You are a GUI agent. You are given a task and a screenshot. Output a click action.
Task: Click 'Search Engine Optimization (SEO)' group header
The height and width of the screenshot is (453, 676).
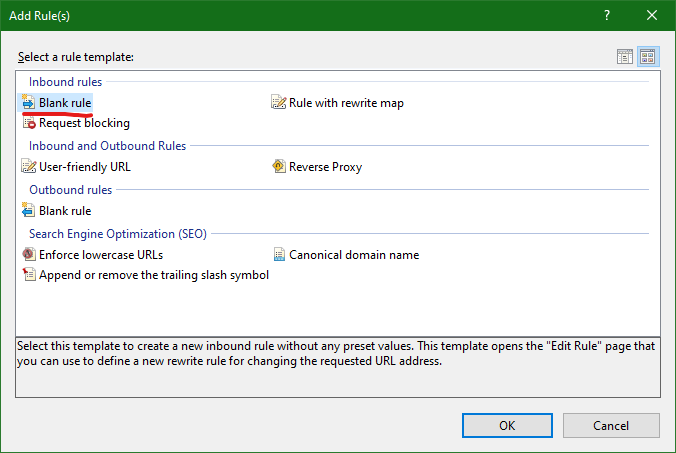point(118,234)
